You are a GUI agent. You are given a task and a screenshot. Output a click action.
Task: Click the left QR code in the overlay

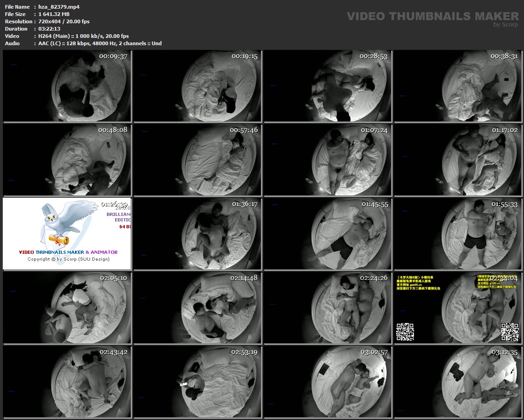[404, 332]
